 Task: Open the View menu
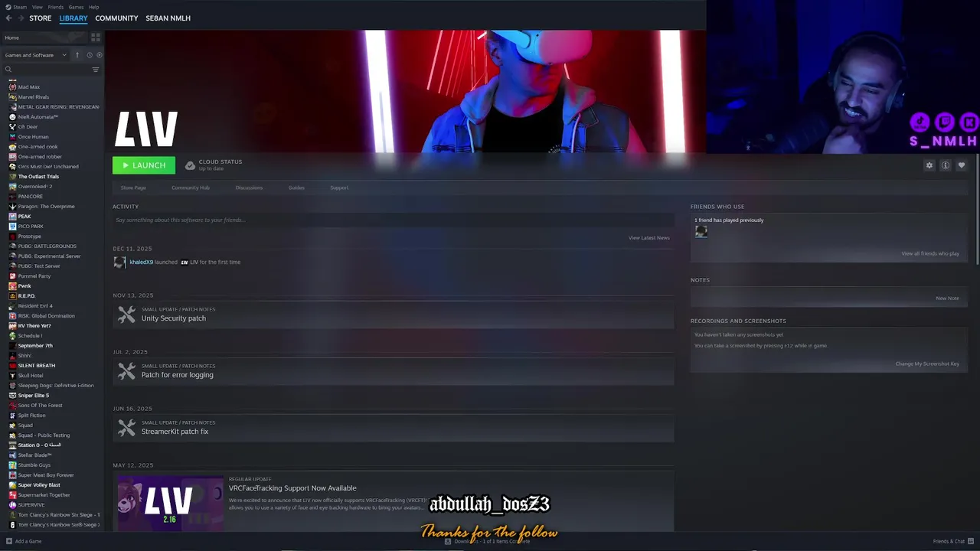[x=37, y=7]
